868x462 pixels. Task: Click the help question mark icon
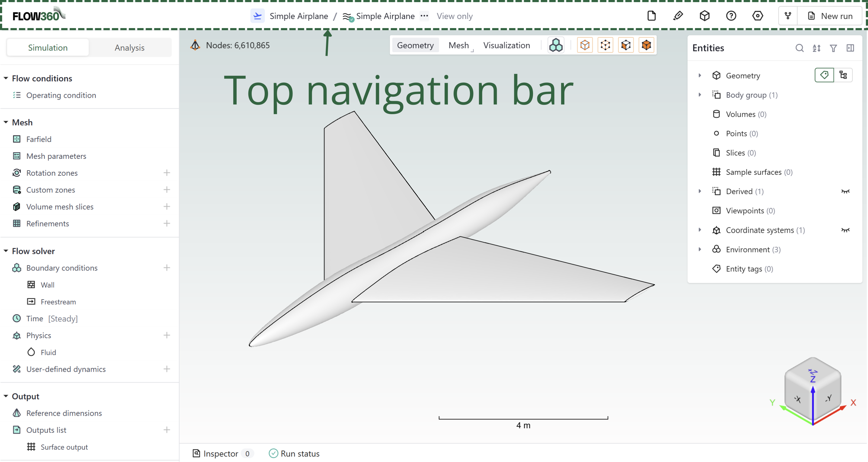tap(731, 16)
